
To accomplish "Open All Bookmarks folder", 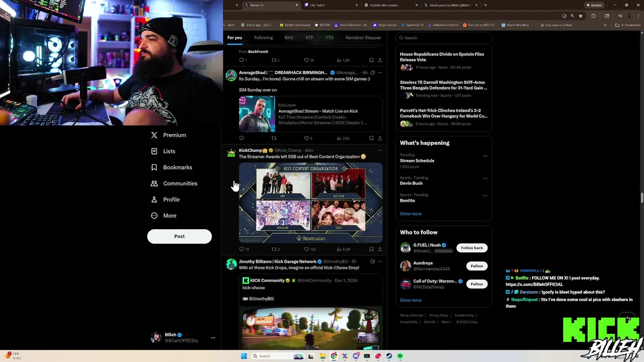I will tap(628, 25).
